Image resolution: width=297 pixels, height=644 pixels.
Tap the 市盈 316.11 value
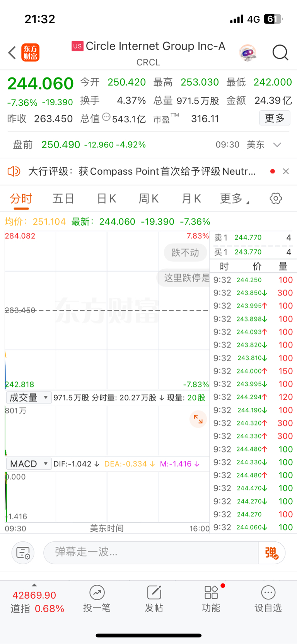pyautogui.click(x=205, y=118)
